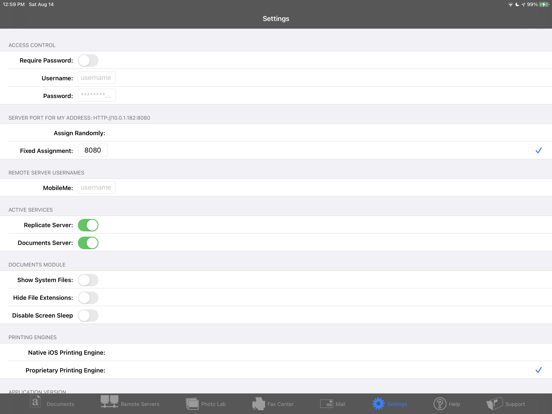
Task: Tap the Replicate Server label
Action: pos(48,225)
